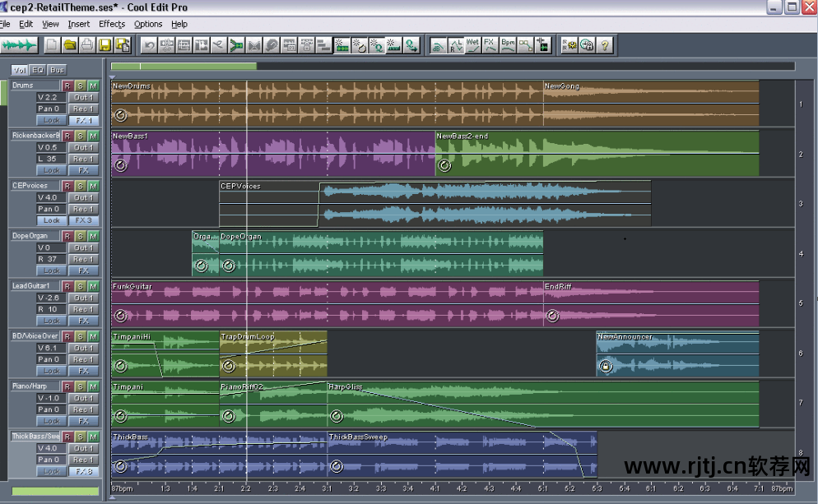The height and width of the screenshot is (504, 818).
Task: Click the BD/VoiceOver volume field V 6.1
Action: [x=51, y=348]
